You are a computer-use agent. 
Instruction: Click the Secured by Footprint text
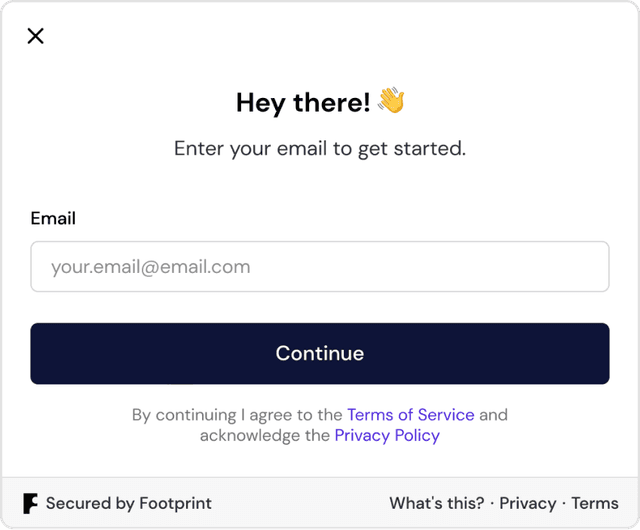pyautogui.click(x=129, y=503)
